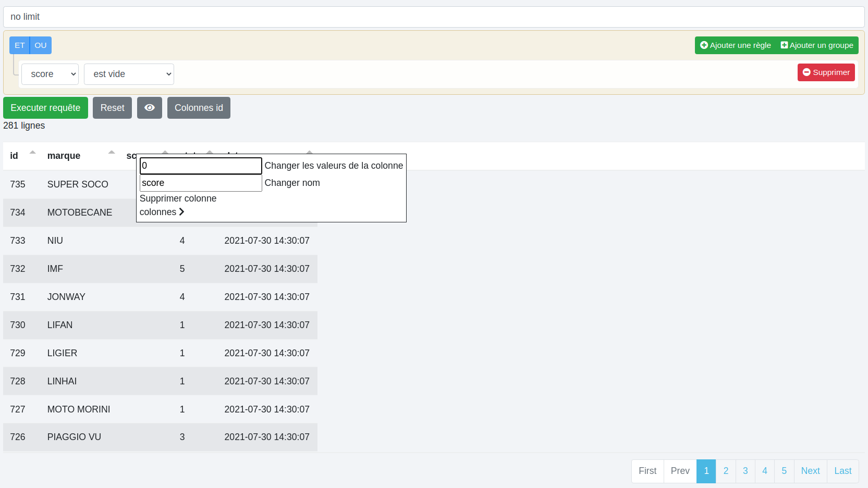Click the sort arrow on marque column
868x488 pixels.
pos(111,153)
